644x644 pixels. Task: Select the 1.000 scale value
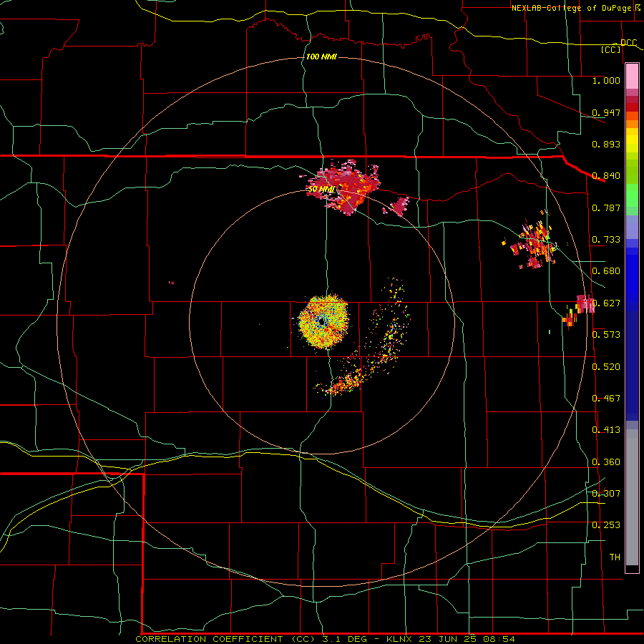point(606,80)
